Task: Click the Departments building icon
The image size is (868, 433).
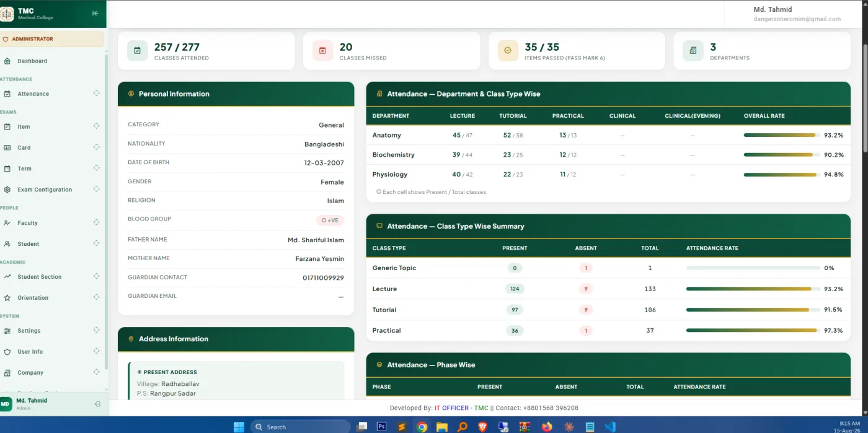Action: (693, 51)
